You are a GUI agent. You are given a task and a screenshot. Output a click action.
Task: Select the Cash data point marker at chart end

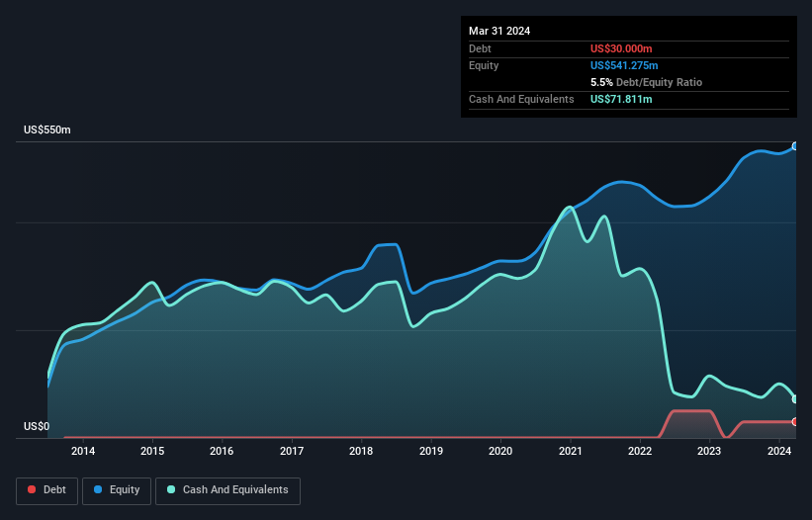(x=795, y=399)
